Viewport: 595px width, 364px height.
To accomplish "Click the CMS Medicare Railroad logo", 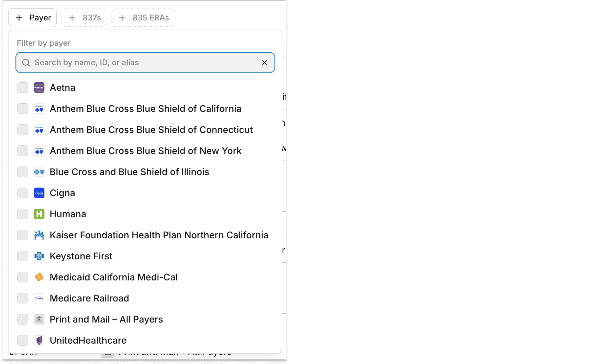I will coord(39,298).
